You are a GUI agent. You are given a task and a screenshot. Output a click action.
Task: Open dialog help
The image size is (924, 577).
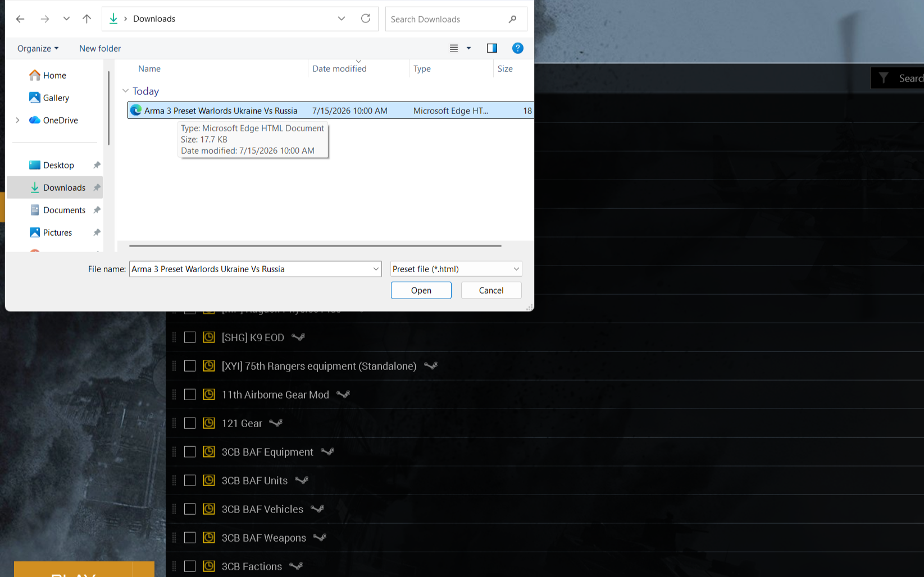(518, 48)
